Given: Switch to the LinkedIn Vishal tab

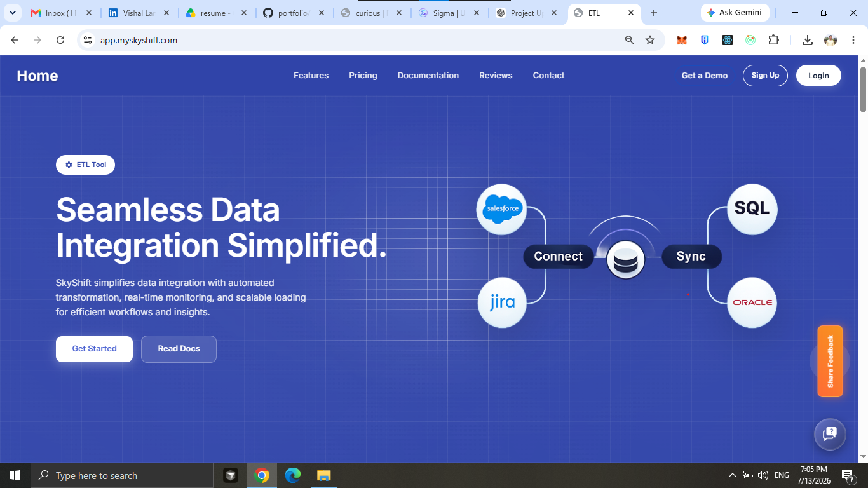Looking at the screenshot, I should coord(140,13).
